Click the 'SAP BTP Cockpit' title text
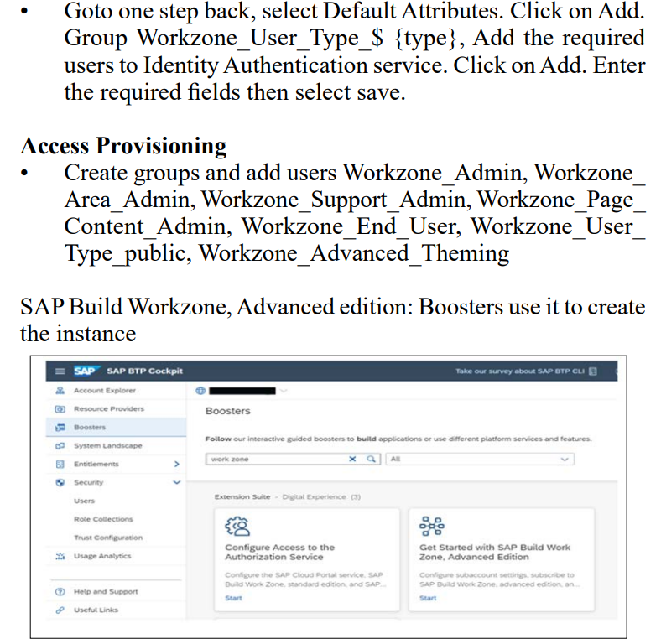 [144, 371]
